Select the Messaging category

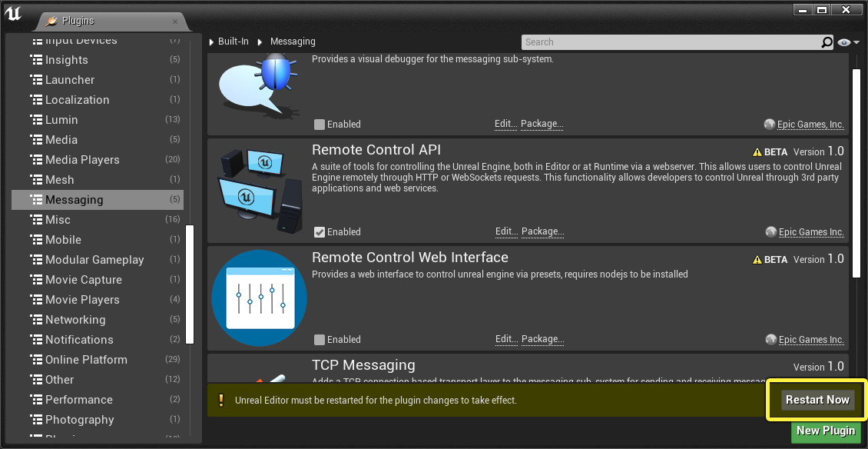pyautogui.click(x=98, y=200)
